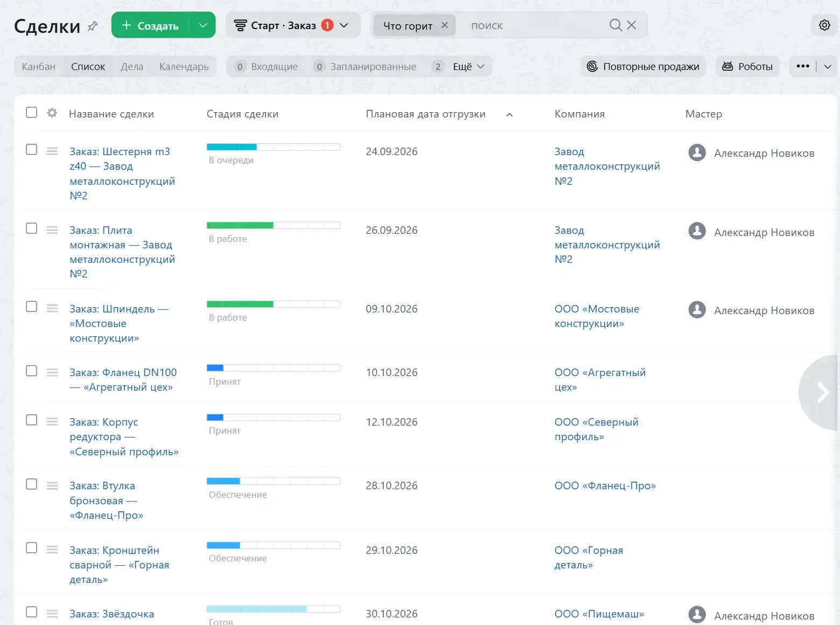Open company link ООО «Фланец-Про»
Screen dimensions: 840x625
605,486
